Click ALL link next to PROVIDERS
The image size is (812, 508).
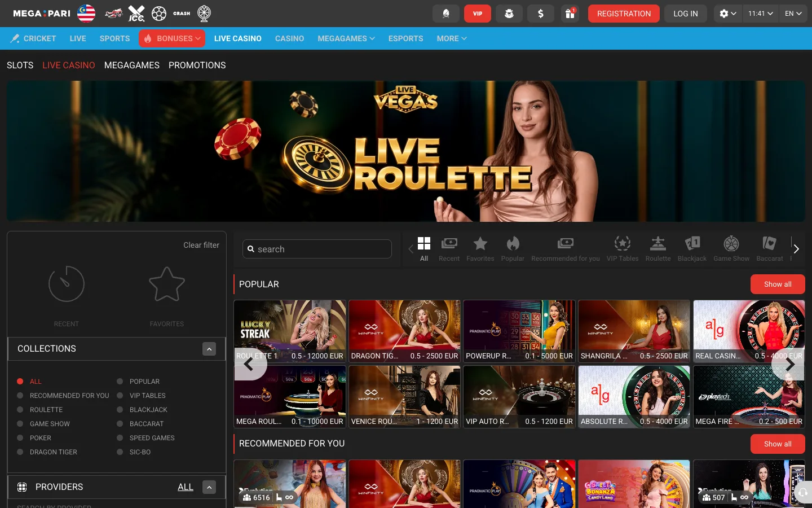coord(186,487)
